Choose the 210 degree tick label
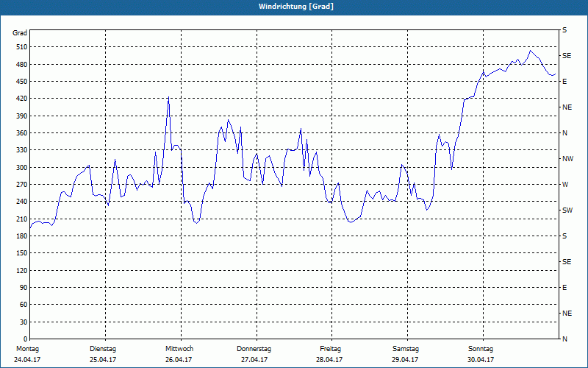This screenshot has height=368, width=588. point(21,219)
